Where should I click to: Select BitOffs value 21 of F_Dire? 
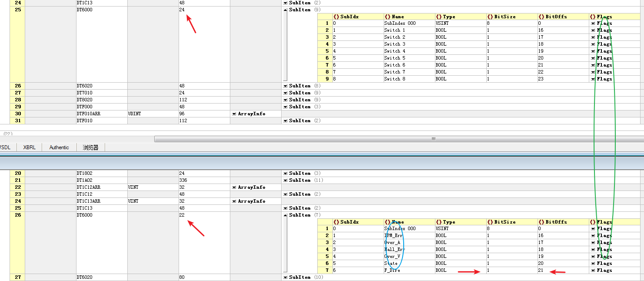point(563,271)
